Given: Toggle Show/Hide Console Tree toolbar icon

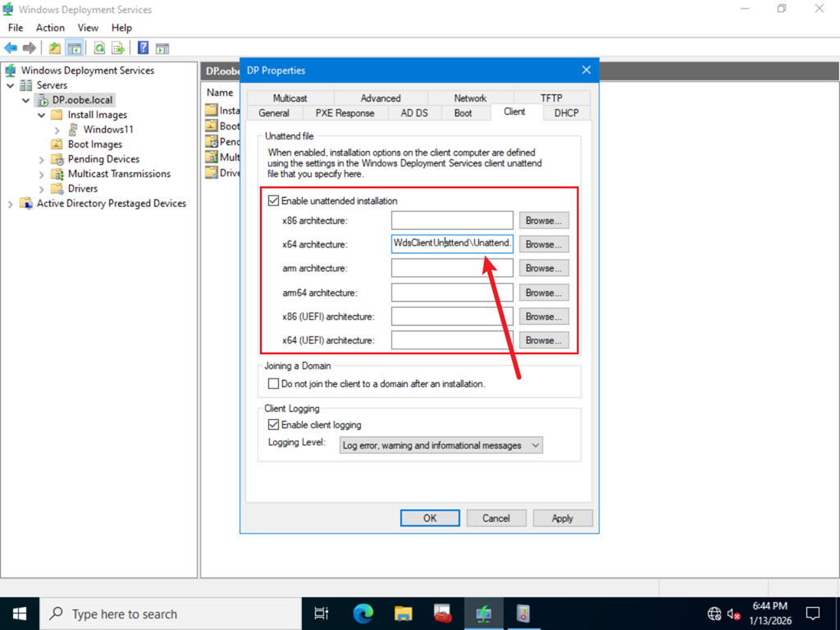Looking at the screenshot, I should pos(75,48).
